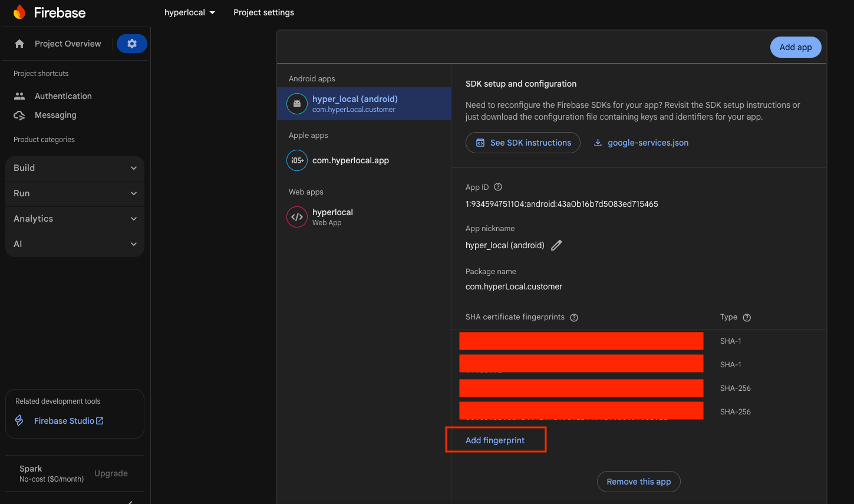Screen dimensions: 854x504
Task: Click the Android apps section label
Action: 312,79
